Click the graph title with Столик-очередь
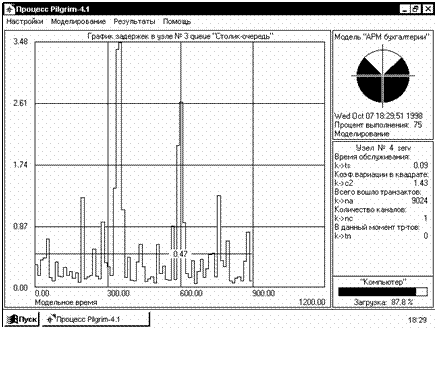Image resolution: width=438 pixels, height=365 pixels. (180, 36)
